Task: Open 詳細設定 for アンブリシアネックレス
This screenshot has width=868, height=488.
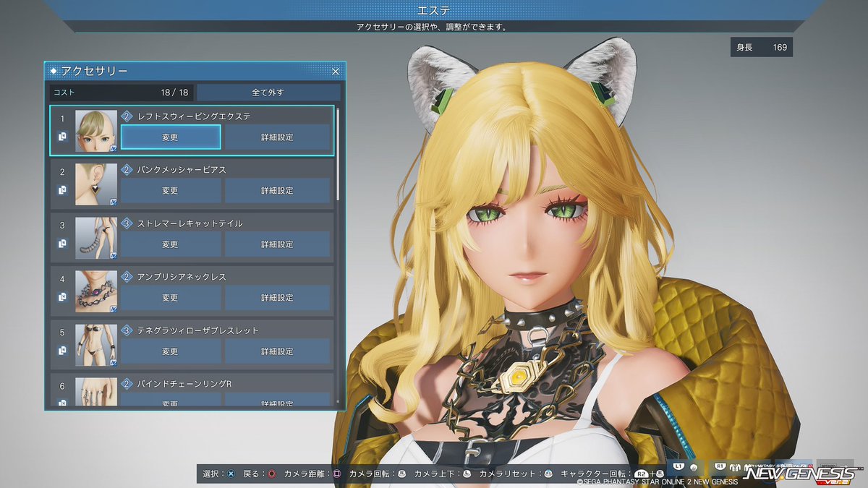Action: click(x=277, y=298)
